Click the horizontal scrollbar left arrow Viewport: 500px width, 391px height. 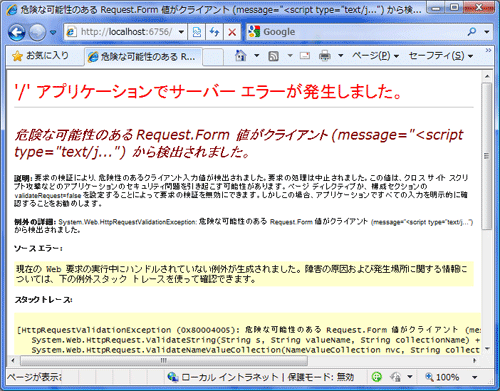coord(13,360)
